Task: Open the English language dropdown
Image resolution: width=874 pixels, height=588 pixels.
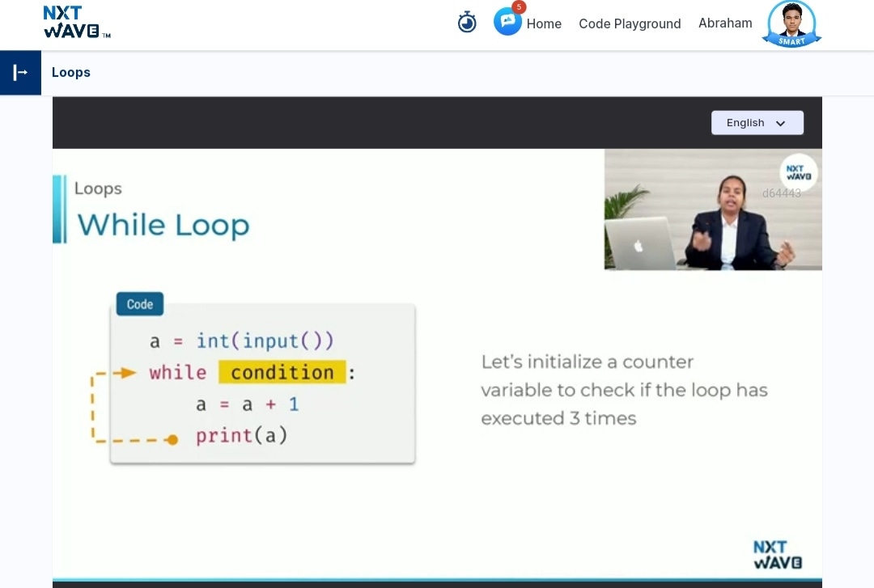Action: point(757,123)
